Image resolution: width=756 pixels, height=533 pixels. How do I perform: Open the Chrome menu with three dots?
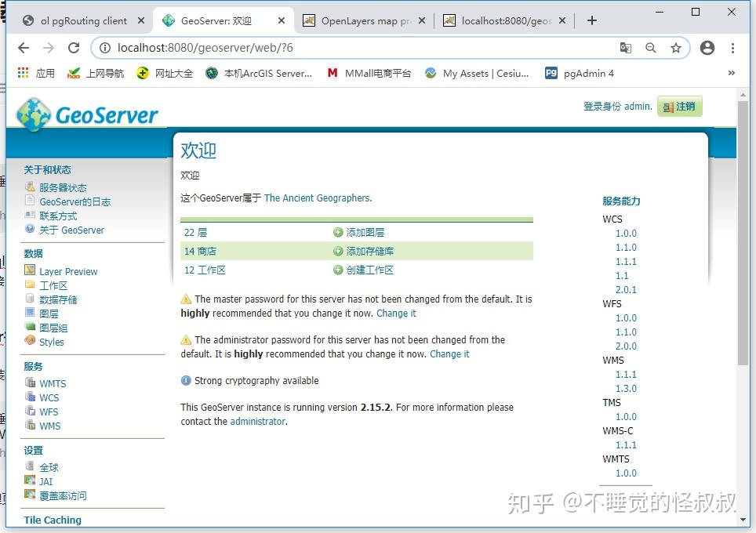[x=732, y=48]
